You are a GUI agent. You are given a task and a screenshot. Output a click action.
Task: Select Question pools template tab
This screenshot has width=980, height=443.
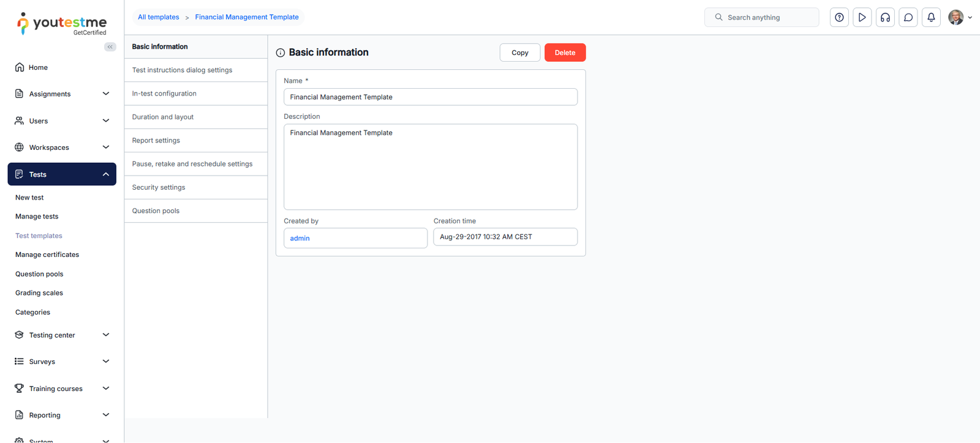click(156, 210)
